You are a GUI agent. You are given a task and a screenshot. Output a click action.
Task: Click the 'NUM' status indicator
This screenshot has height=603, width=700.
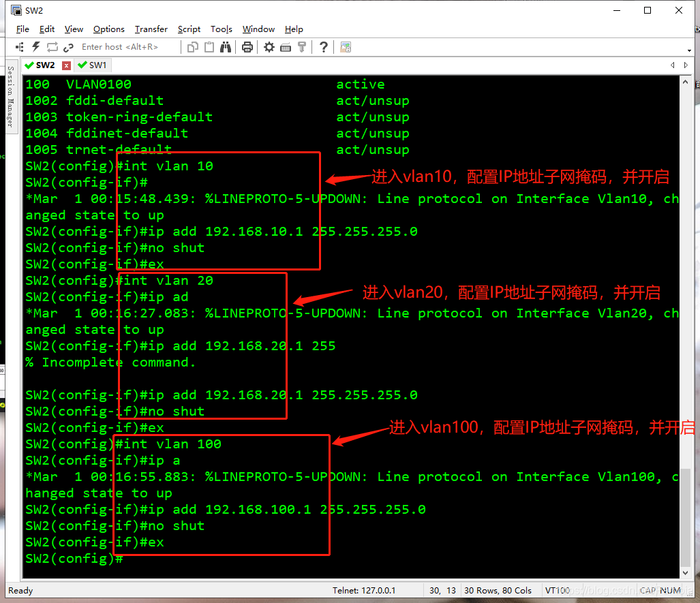(x=670, y=590)
